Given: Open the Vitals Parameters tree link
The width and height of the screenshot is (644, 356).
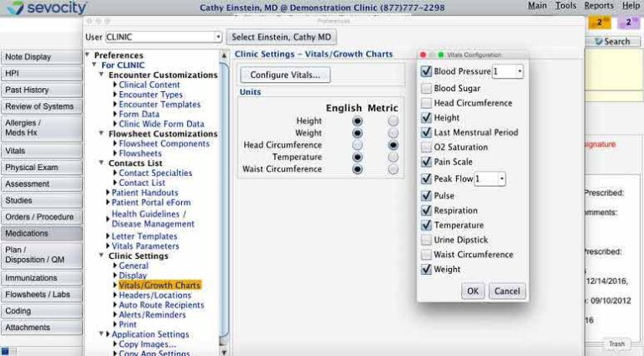Looking at the screenshot, I should click(x=145, y=246).
